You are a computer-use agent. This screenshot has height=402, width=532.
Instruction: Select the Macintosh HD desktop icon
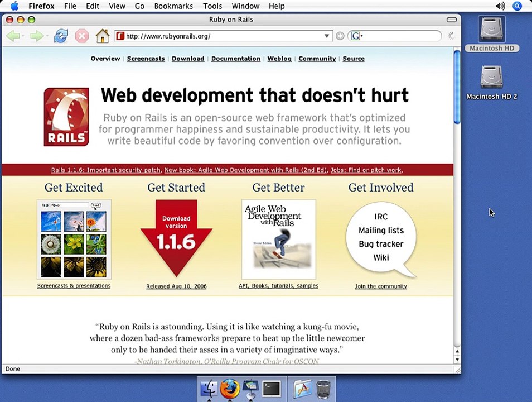(492, 34)
